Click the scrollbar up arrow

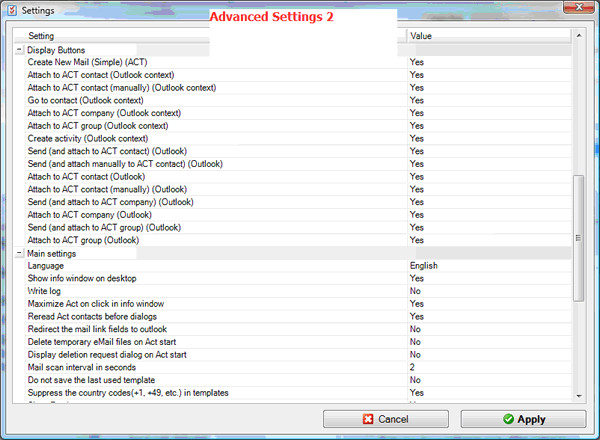point(579,36)
